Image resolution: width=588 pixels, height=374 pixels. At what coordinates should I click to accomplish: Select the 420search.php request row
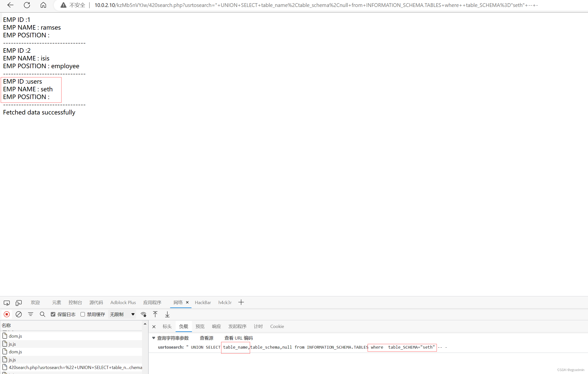pyautogui.click(x=71, y=367)
